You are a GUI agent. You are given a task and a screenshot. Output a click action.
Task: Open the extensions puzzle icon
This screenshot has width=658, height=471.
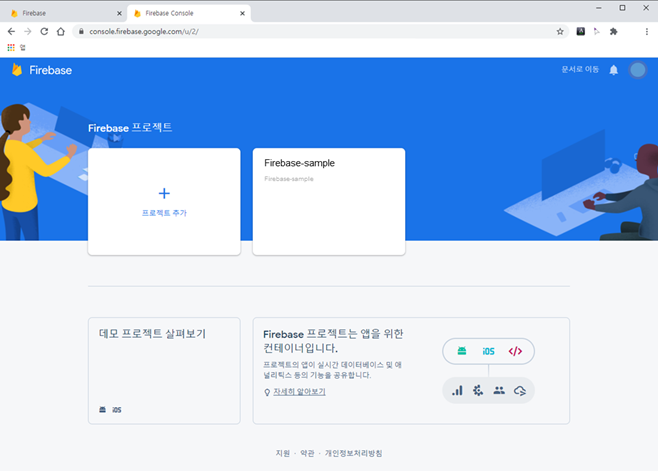(x=614, y=31)
